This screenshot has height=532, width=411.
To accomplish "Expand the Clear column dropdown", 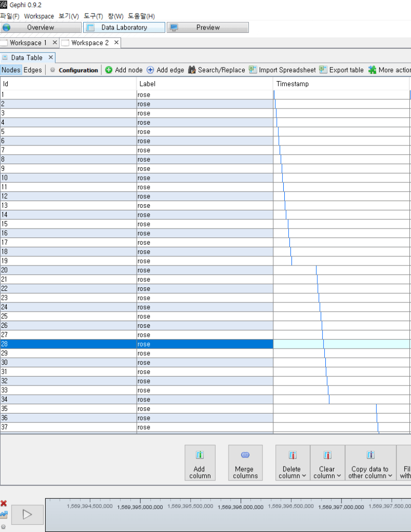I will 327,463.
